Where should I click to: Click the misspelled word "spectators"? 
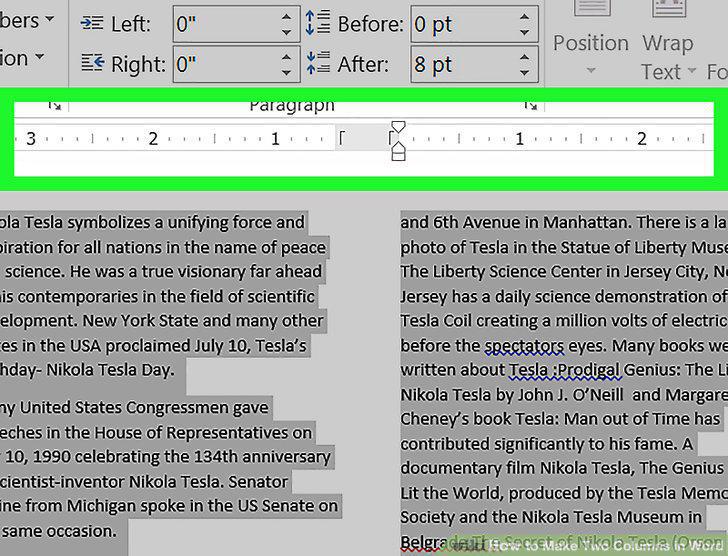tap(524, 346)
